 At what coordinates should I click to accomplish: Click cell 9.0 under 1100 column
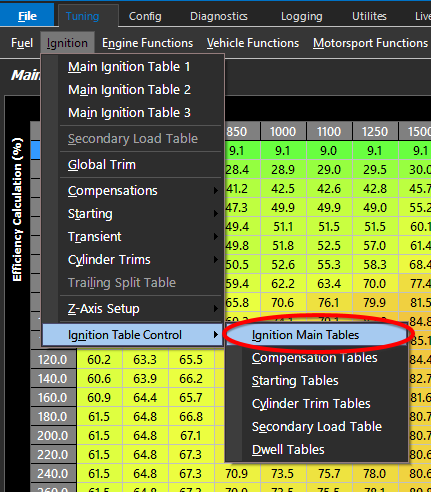[x=329, y=151]
